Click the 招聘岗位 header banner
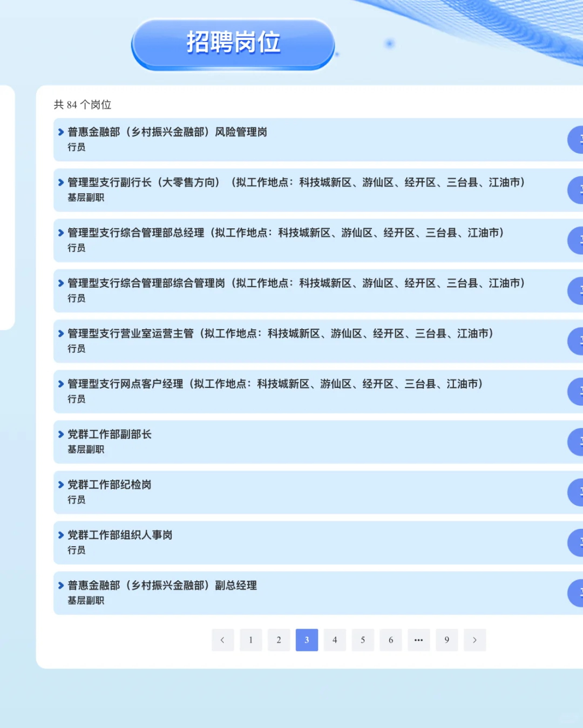583x728 pixels. click(233, 43)
